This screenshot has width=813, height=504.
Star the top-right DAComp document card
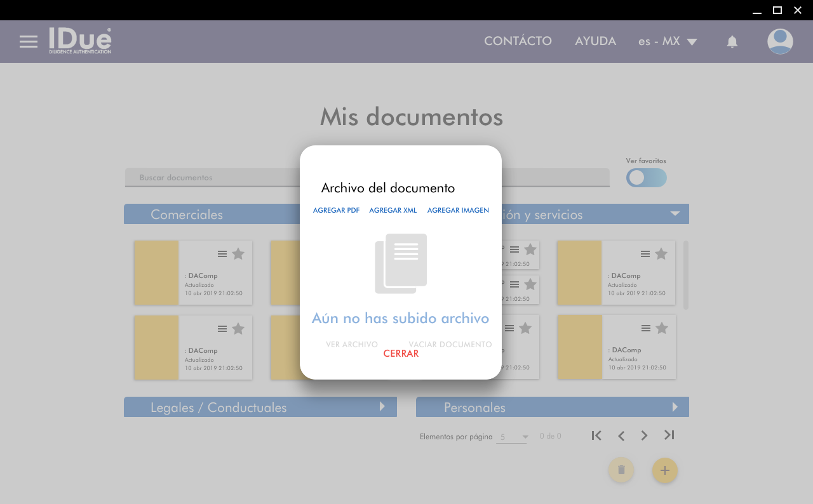tap(661, 254)
